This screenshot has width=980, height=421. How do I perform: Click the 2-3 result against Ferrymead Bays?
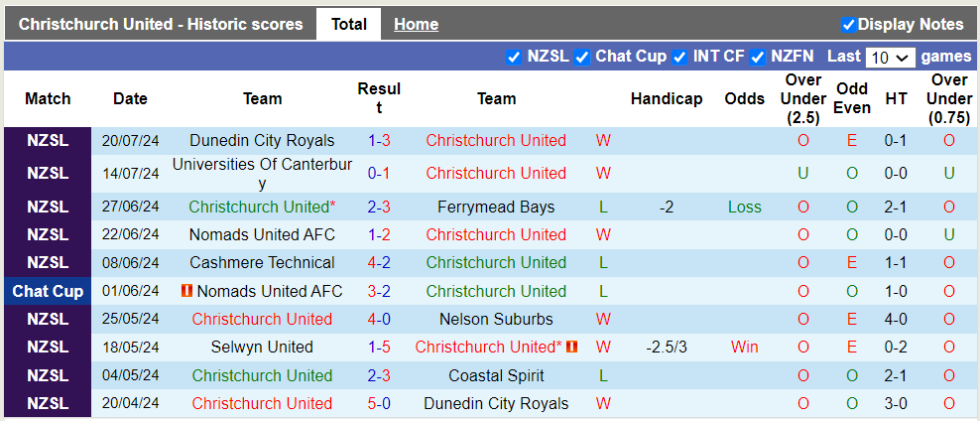click(x=379, y=207)
